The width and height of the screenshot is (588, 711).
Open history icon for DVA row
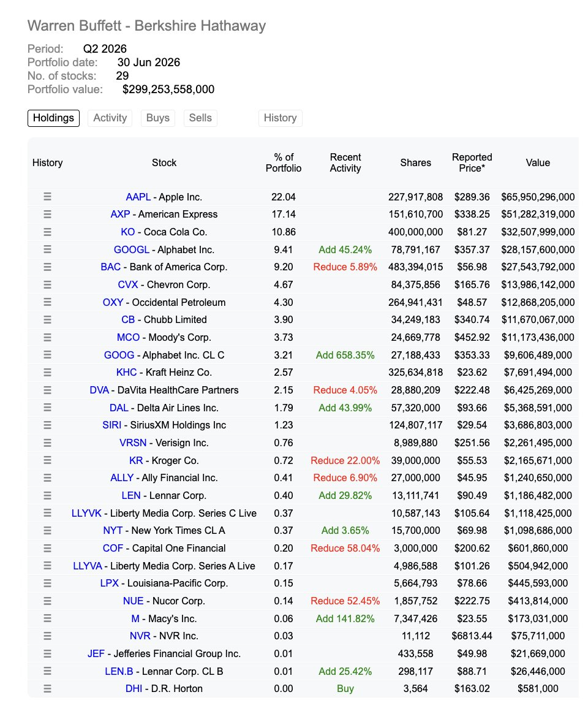coord(47,390)
